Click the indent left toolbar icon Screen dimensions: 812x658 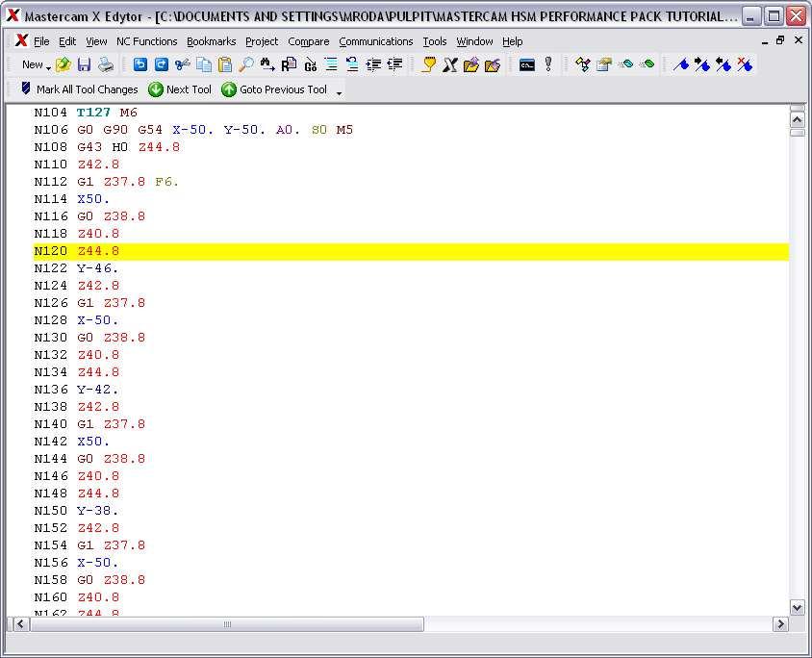(394, 64)
